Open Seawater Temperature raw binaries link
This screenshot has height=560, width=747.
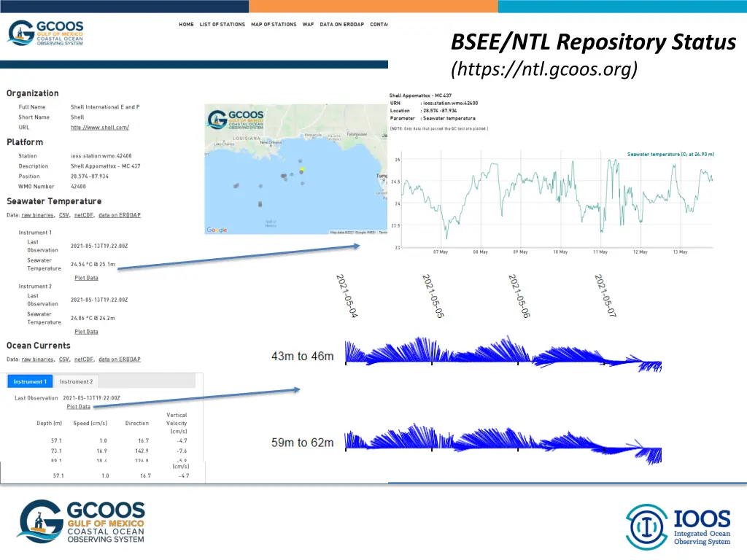pos(37,216)
